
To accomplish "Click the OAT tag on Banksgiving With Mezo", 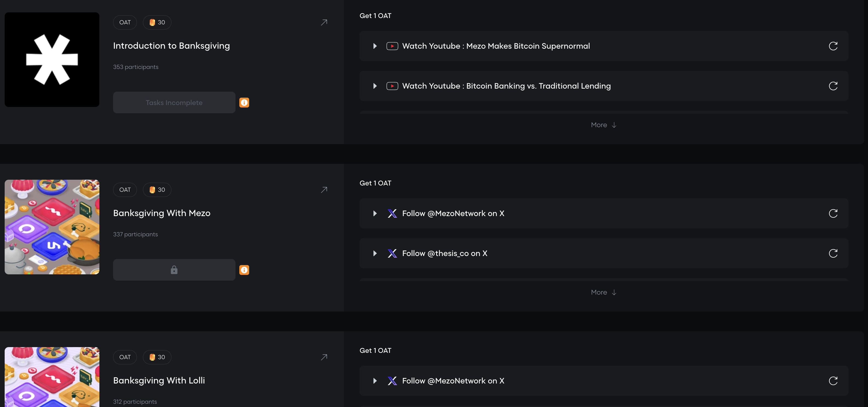I will pyautogui.click(x=125, y=190).
